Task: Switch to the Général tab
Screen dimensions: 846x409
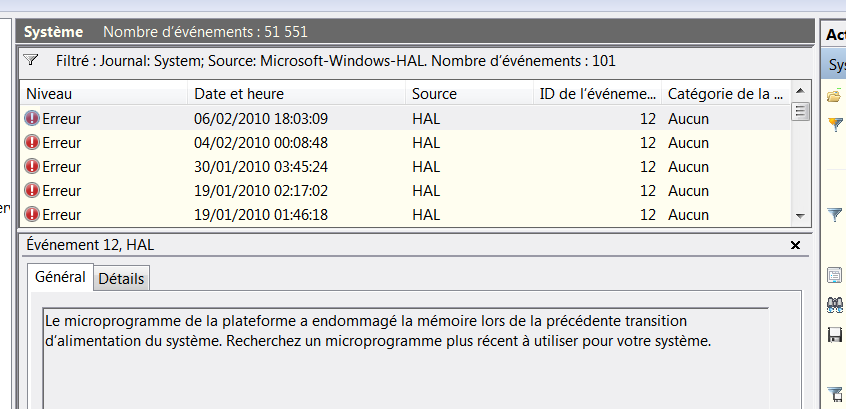Action: point(60,277)
